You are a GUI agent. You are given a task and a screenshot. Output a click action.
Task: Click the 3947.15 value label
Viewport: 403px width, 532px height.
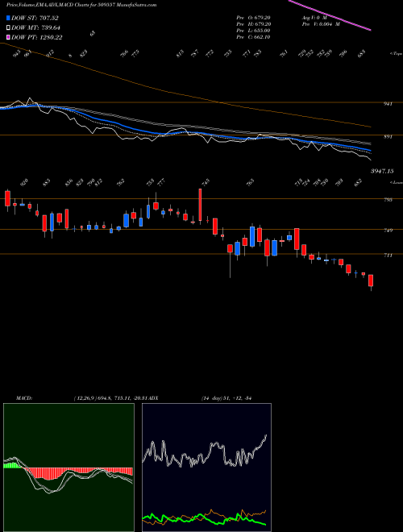click(382, 172)
